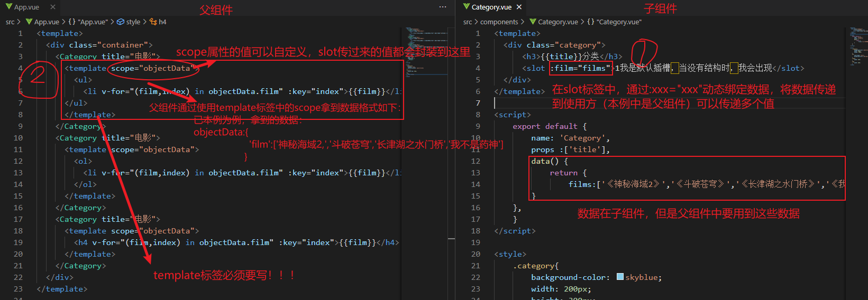Screen dimensions: 868x300
Task: Open the src breadcrumb in App.vue pane
Action: tap(10, 22)
